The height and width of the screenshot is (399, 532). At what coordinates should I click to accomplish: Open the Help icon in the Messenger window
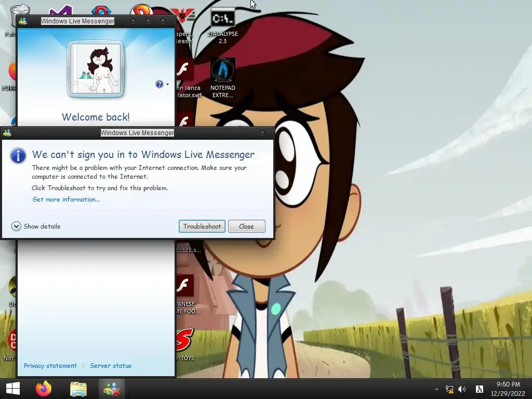pos(159,84)
